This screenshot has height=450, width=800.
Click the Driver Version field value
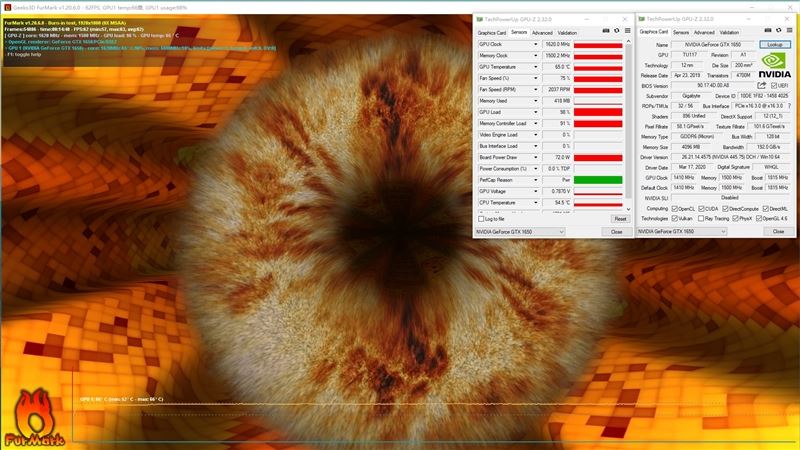point(731,157)
